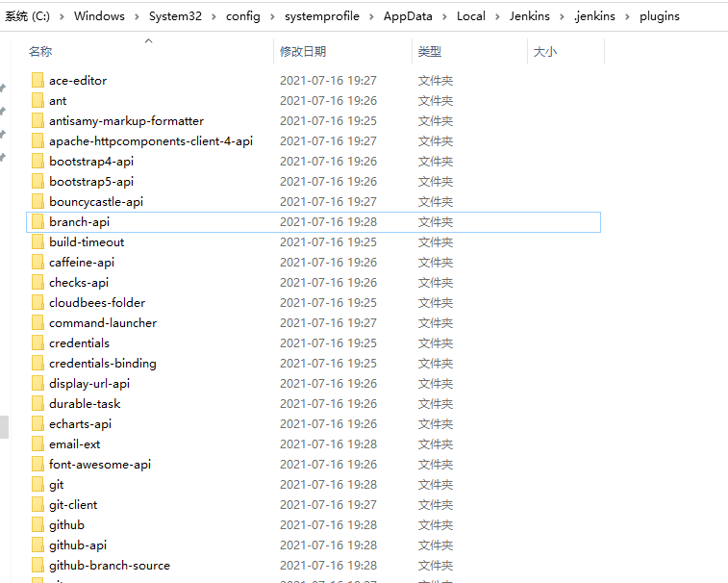728x583 pixels.
Task: Click the 文件夹 type cell of email-ext
Action: (436, 444)
